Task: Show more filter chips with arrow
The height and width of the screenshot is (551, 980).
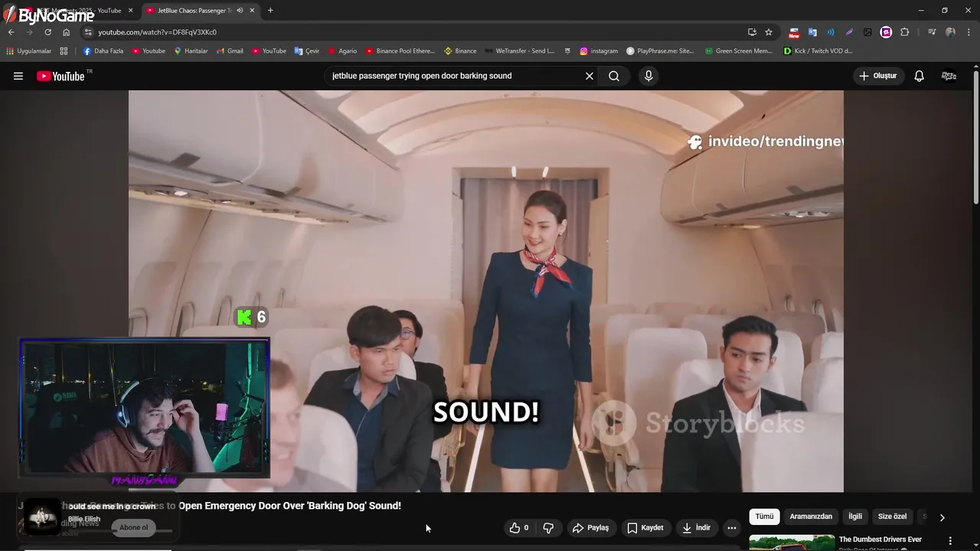Action: pos(942,517)
